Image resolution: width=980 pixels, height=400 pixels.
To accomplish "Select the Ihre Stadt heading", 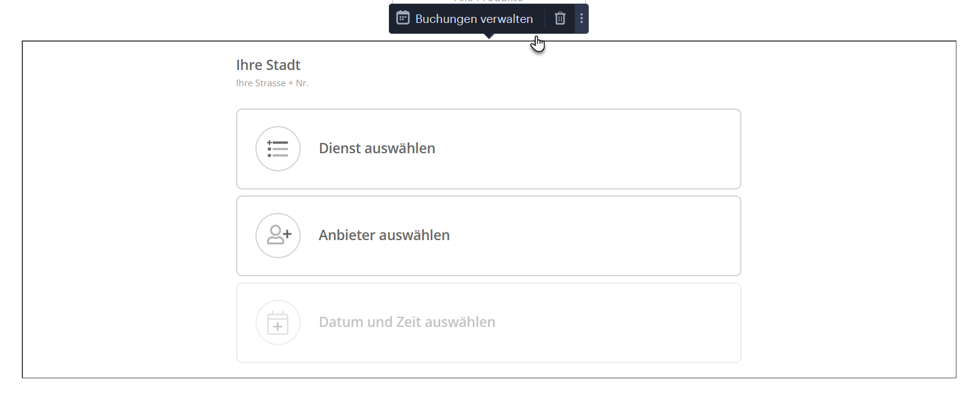I will click(x=268, y=65).
